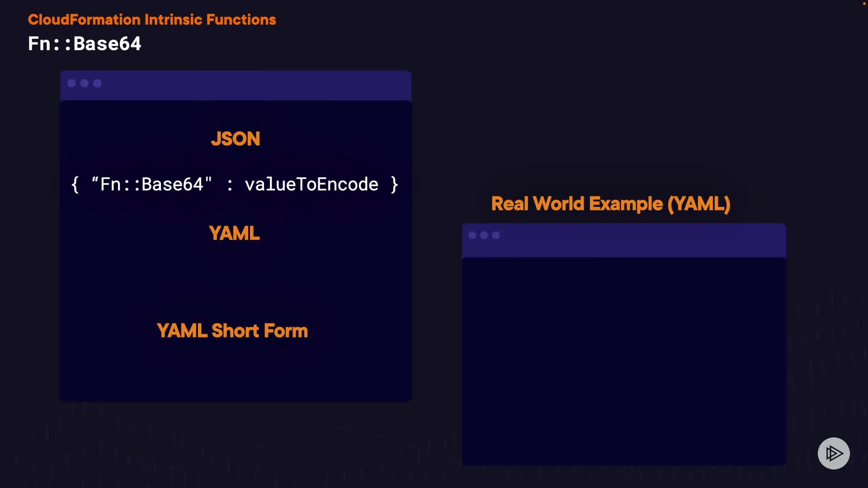This screenshot has height=488, width=868.
Task: Click the small orange dot at top-right corner
Action: coord(864,4)
